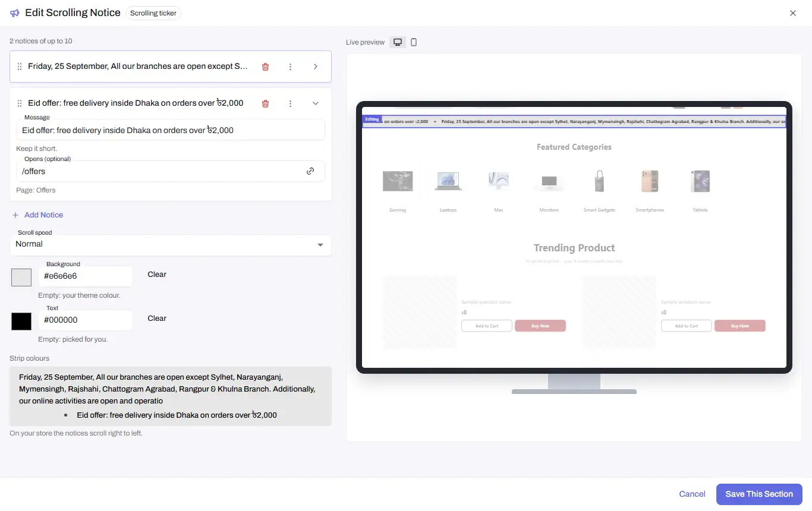Open the Scroll speed dropdown
The height and width of the screenshot is (511, 812).
click(171, 244)
